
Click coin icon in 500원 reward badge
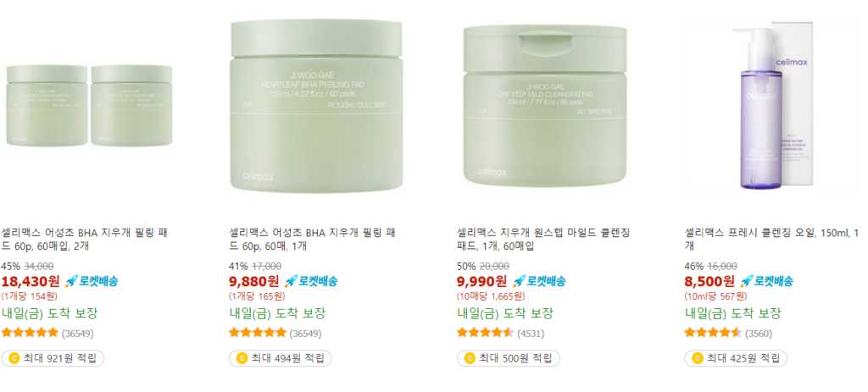click(470, 358)
